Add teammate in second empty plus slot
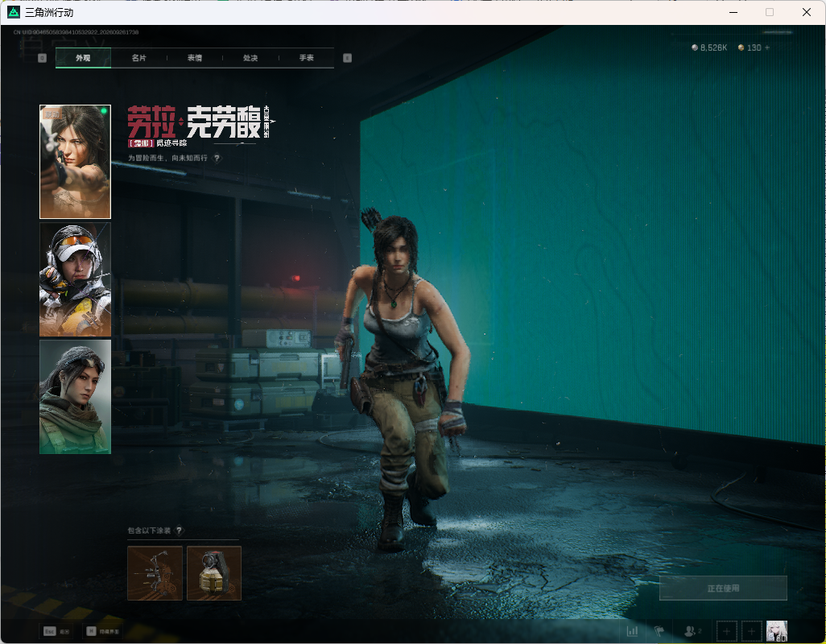This screenshot has height=644, width=826. pos(752,631)
